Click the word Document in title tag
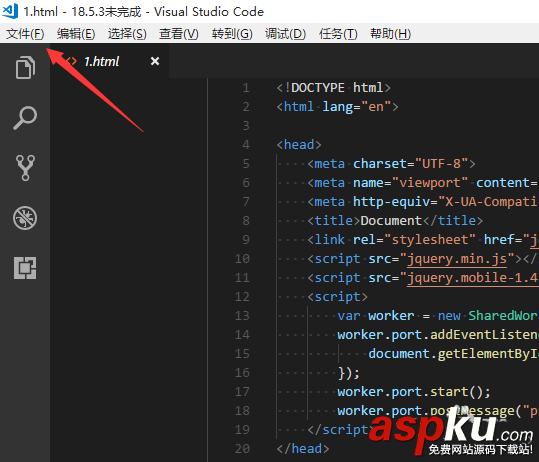The width and height of the screenshot is (539, 462). click(x=391, y=221)
